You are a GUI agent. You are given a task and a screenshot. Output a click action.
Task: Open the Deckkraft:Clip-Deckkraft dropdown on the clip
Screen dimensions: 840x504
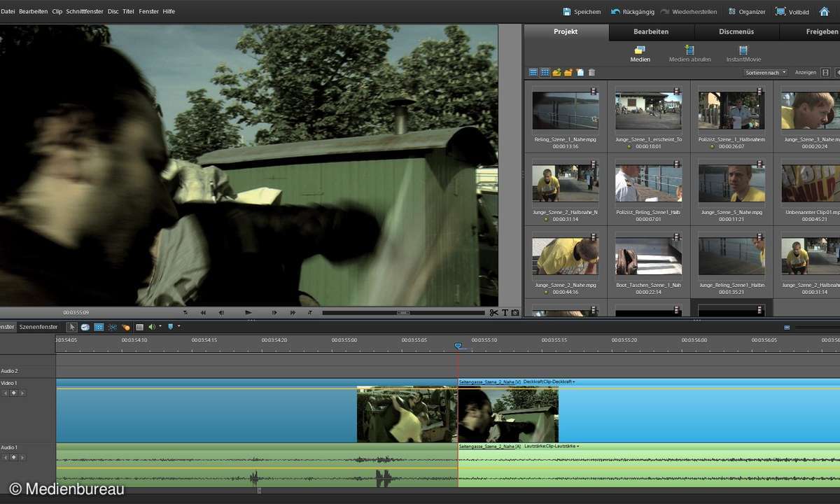click(x=549, y=381)
